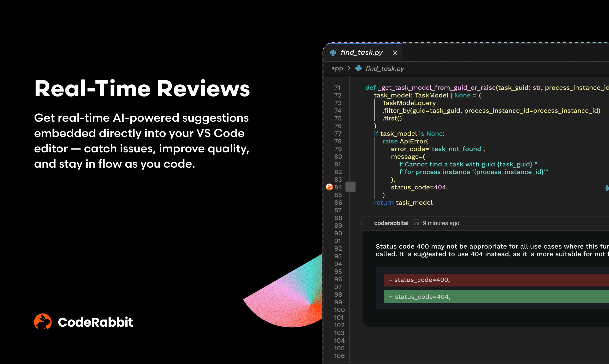Click the bot badge label
This screenshot has width=609, height=364.
tap(416, 223)
